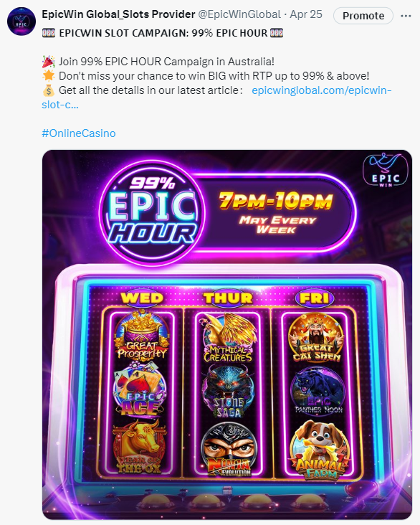Open the Apr 25 post timestamp

pos(306,14)
